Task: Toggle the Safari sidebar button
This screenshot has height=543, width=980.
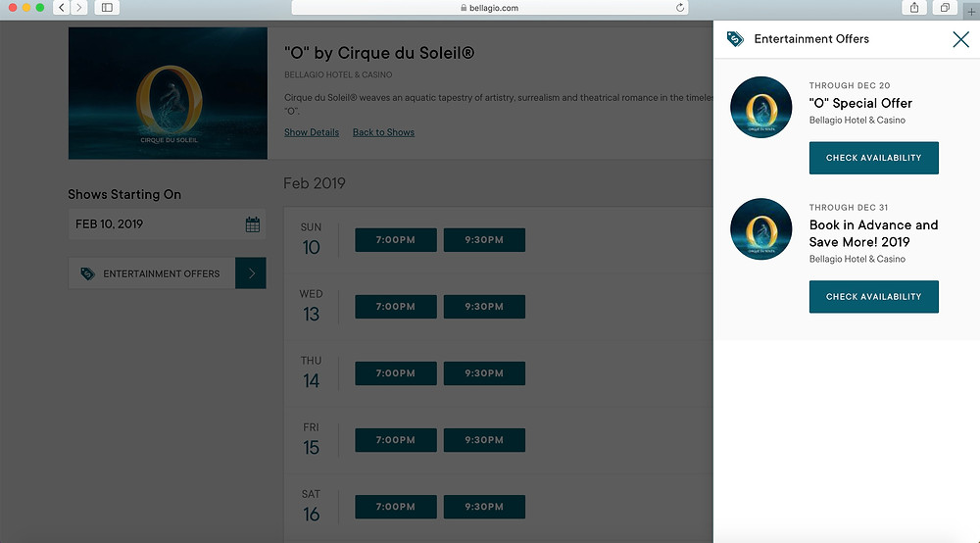Action: coord(107,8)
